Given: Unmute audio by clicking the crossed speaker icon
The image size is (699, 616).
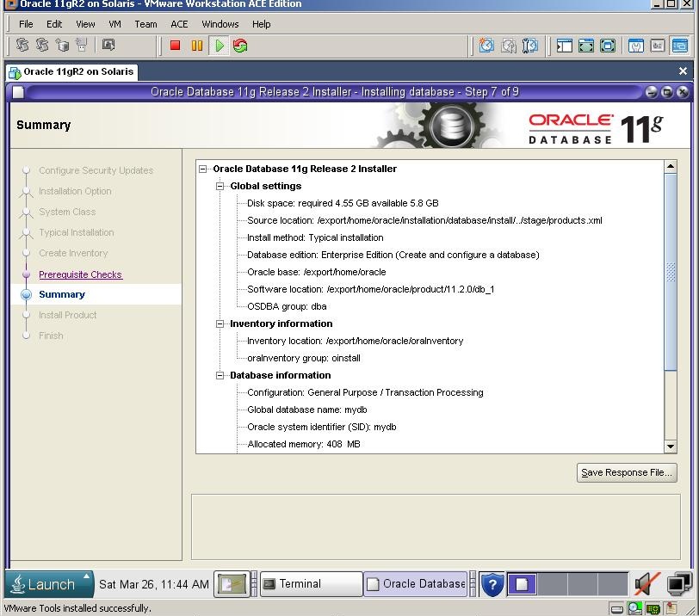Looking at the screenshot, I should point(646,584).
